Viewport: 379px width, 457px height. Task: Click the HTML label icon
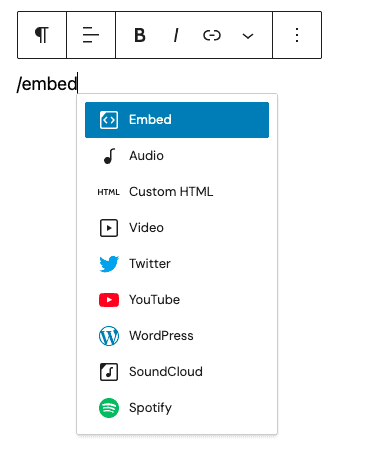point(108,192)
